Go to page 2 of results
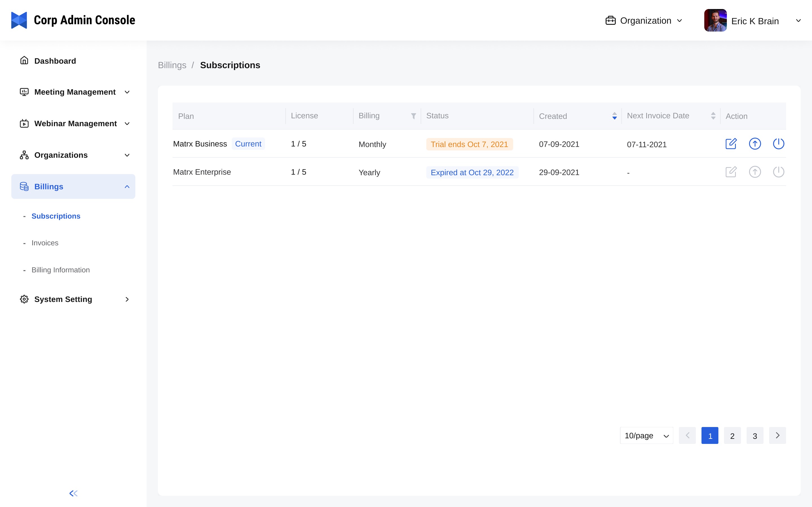 coord(732,435)
